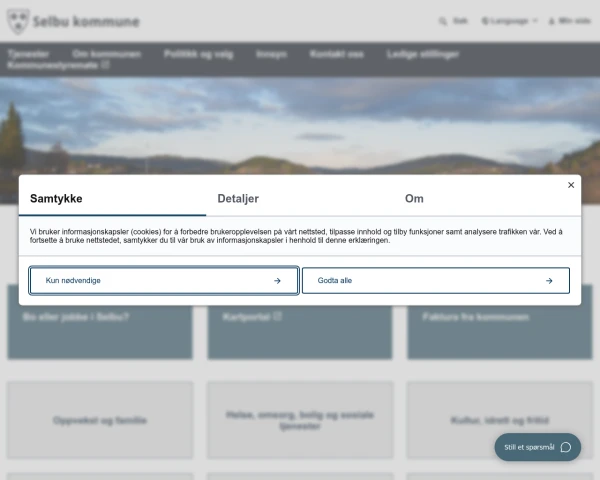
Task: Click the arrow icon in Godta alle
Action: tap(549, 281)
